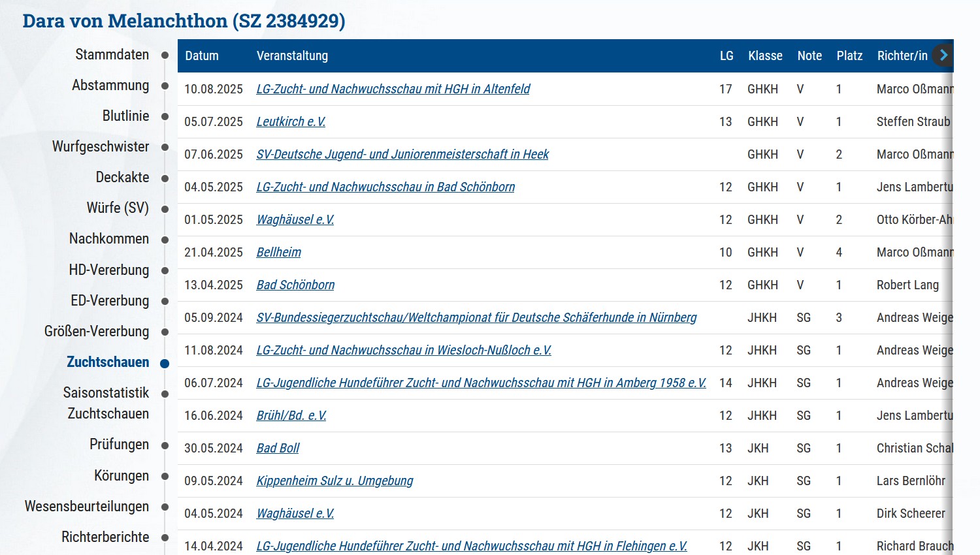Click the timeline dot beside Deckakte
This screenshot has height=555, width=980.
tap(165, 178)
